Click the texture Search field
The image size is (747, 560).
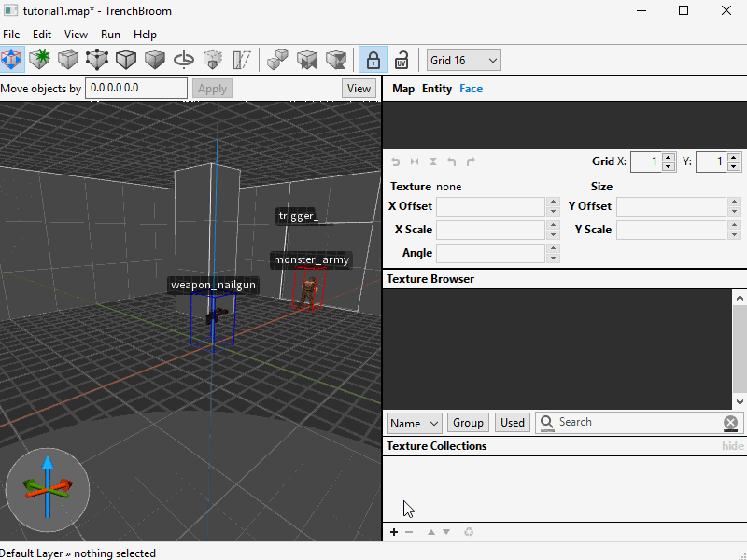click(639, 423)
